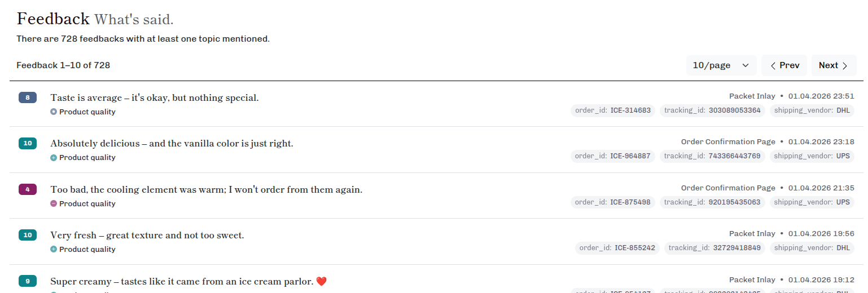Click the neutral sentiment icon on first feedback
The width and height of the screenshot is (868, 293).
(x=54, y=112)
